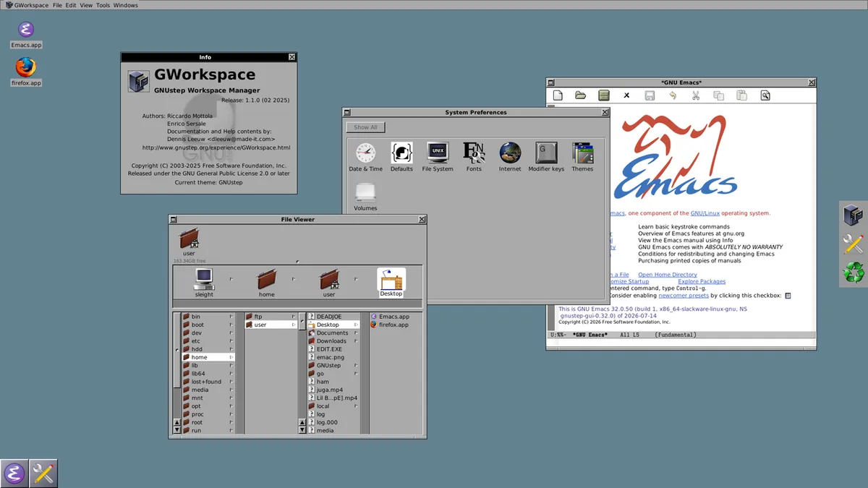The image size is (868, 488).
Task: Click the Paste clipboard icon in Emacs toolbar
Action: [741, 95]
